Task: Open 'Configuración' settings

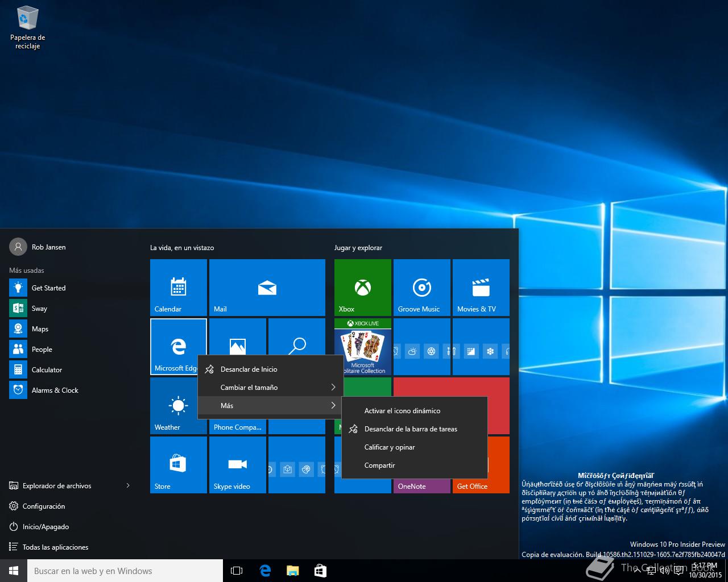Action: 44,506
